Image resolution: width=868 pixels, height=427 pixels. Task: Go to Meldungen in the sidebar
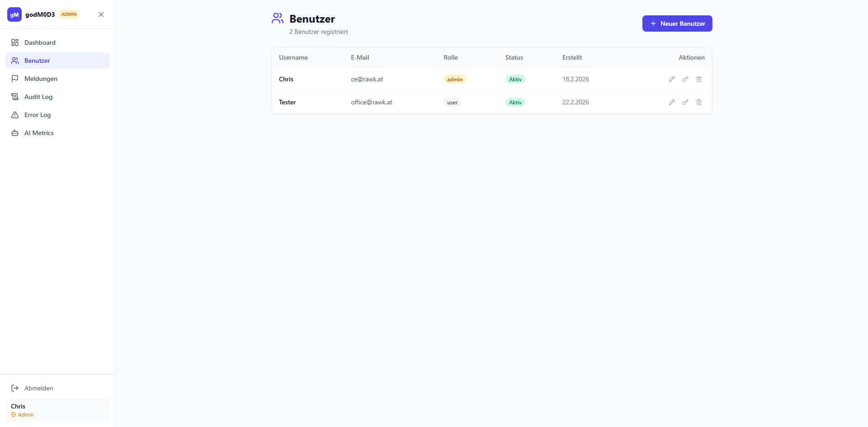41,79
